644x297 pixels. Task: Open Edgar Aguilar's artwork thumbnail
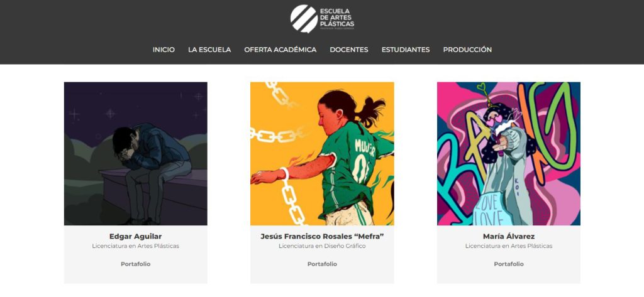point(136,153)
